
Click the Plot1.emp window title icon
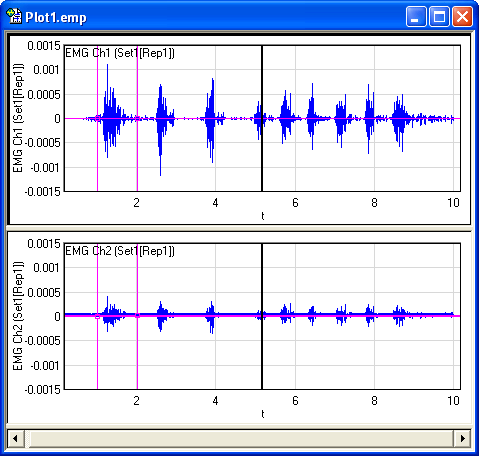click(14, 17)
